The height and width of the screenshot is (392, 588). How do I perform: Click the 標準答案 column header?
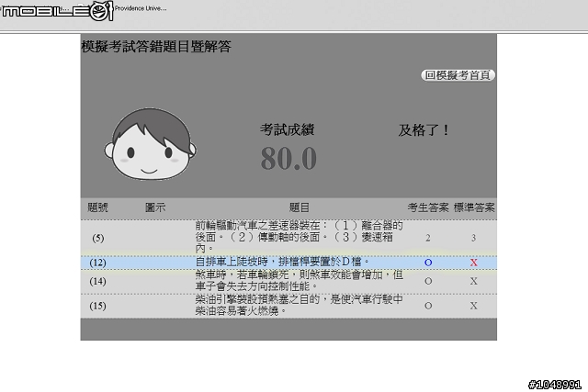[474, 207]
